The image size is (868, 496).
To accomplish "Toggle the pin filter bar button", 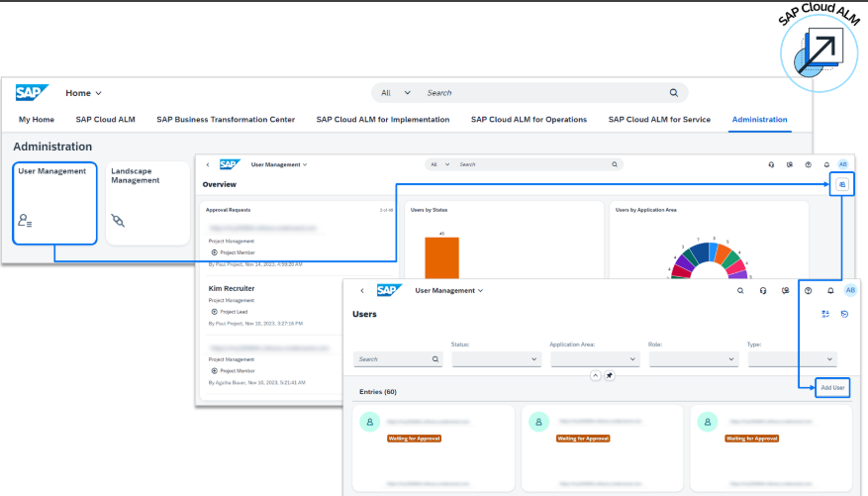I will click(x=610, y=375).
